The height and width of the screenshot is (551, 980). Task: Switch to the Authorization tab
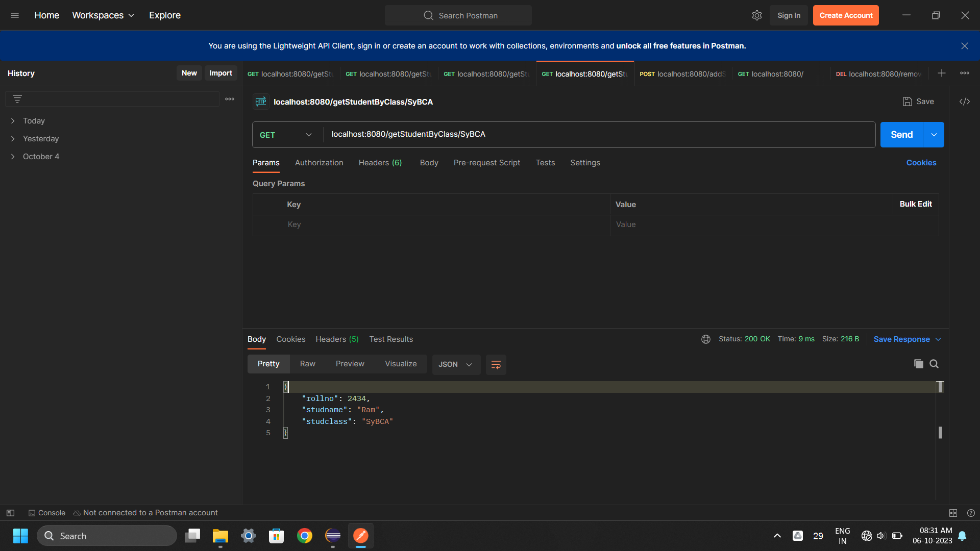pos(319,163)
